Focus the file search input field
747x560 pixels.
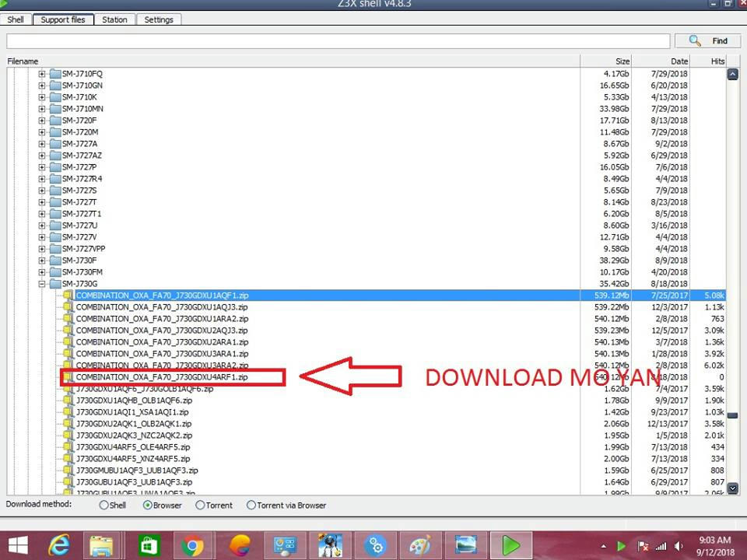338,41
